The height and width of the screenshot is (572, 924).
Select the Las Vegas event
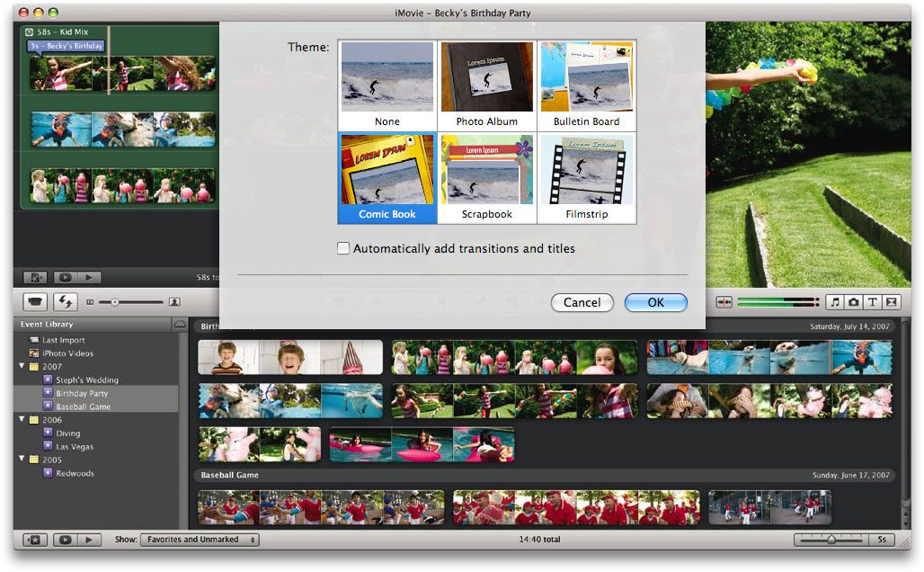(74, 447)
